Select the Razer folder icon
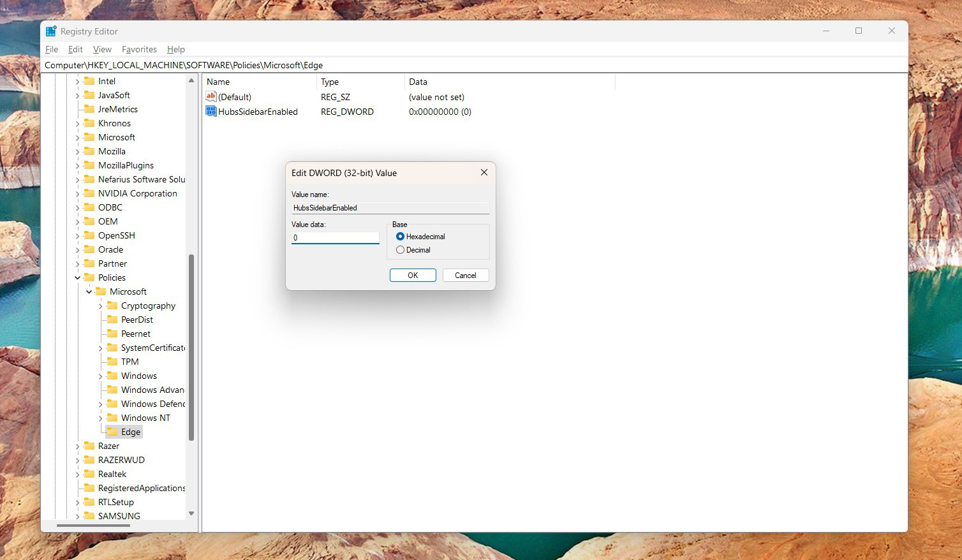The width and height of the screenshot is (962, 560). click(89, 446)
